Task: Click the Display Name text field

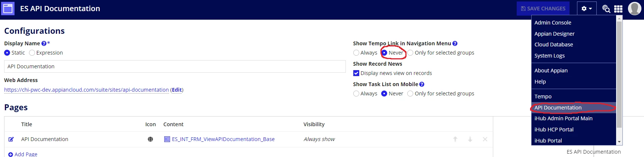Action: click(x=175, y=66)
